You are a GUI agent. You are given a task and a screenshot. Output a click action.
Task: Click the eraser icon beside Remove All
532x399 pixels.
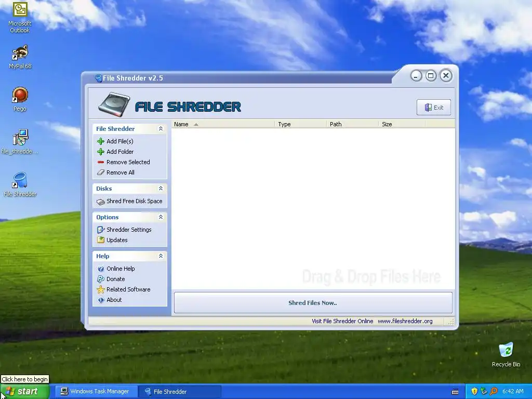pos(101,172)
